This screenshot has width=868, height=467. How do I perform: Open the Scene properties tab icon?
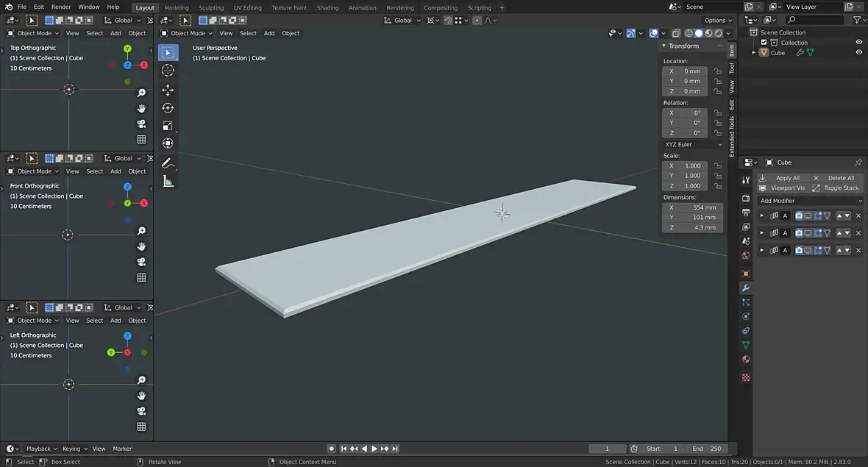746,241
